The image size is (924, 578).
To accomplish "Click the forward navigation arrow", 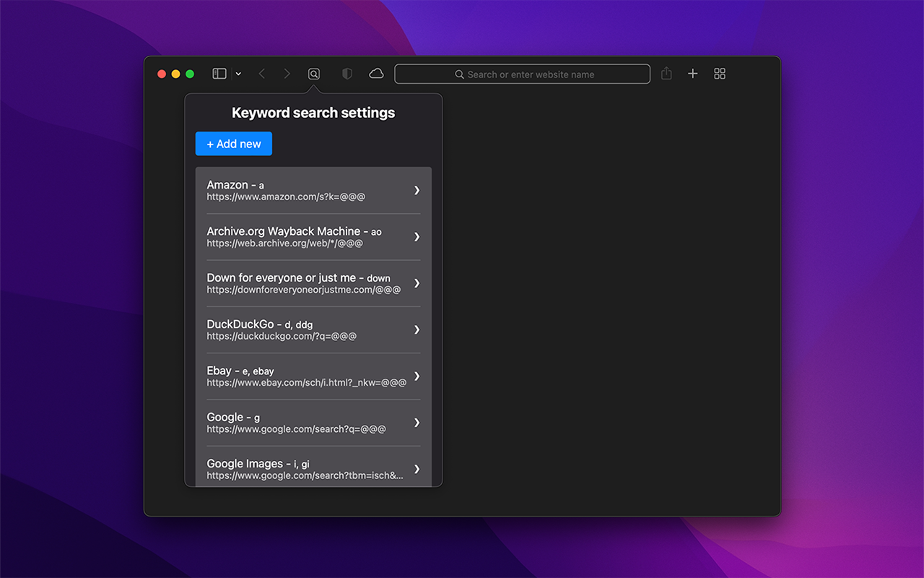I will coord(287,73).
